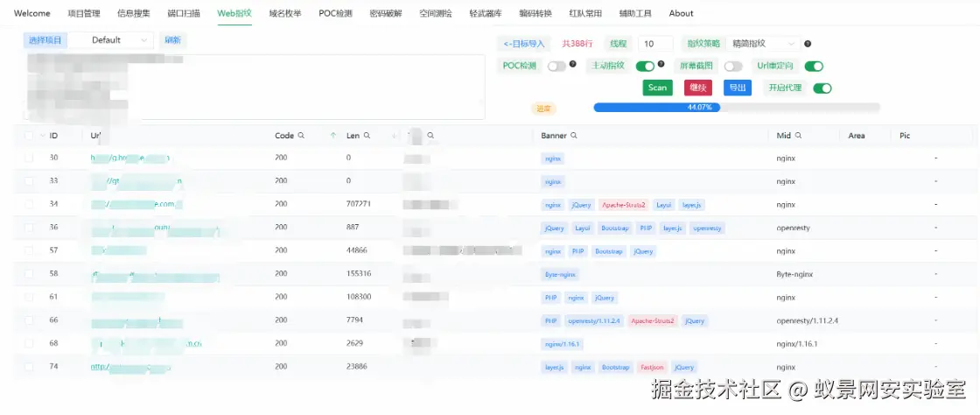Open the 信息搜集 tab
The image size is (980, 415).
pyautogui.click(x=134, y=13)
